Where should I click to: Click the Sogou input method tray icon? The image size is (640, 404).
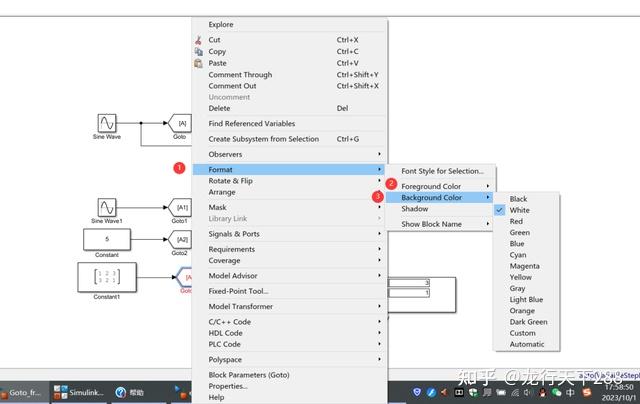coord(587,392)
